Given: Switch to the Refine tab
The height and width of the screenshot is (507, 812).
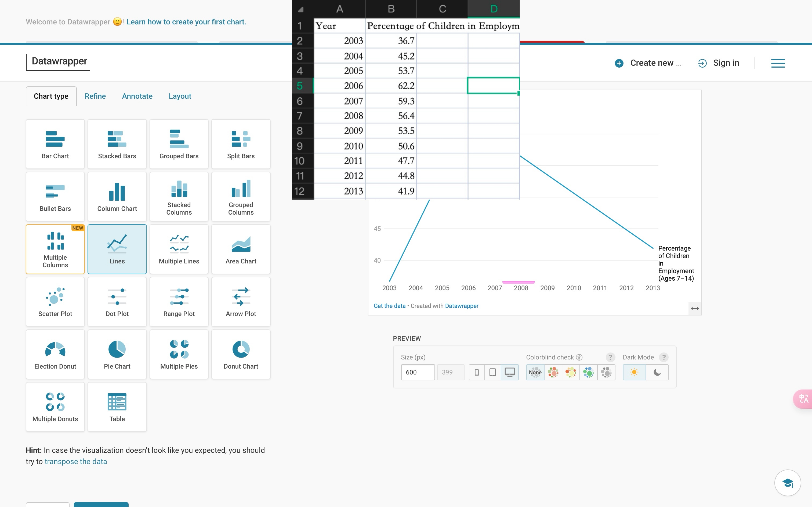Looking at the screenshot, I should [x=95, y=96].
